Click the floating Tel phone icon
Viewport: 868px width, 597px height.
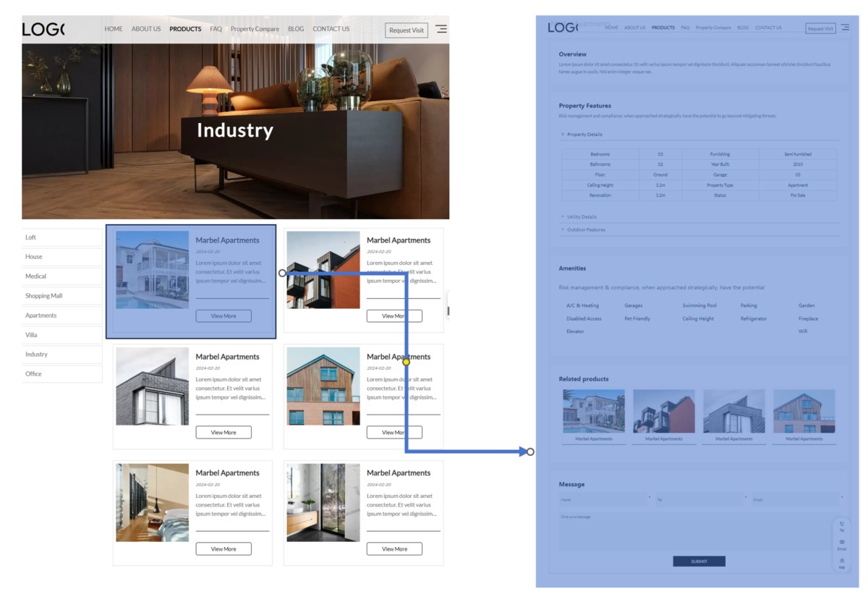pyautogui.click(x=842, y=526)
